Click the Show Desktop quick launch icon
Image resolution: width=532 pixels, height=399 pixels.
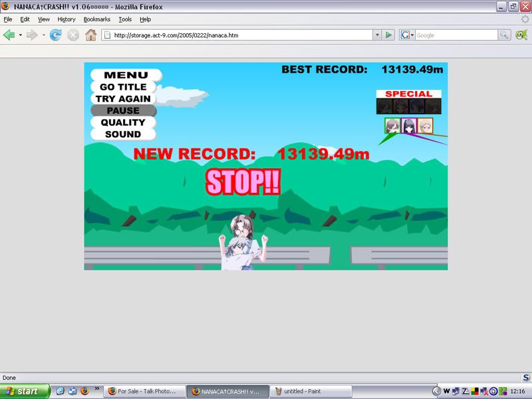pyautogui.click(x=72, y=391)
